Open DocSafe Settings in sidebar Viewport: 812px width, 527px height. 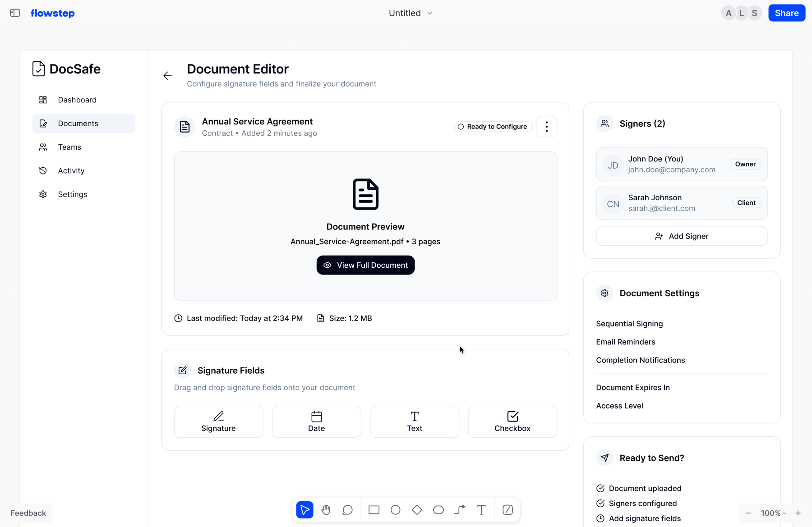tap(83, 194)
